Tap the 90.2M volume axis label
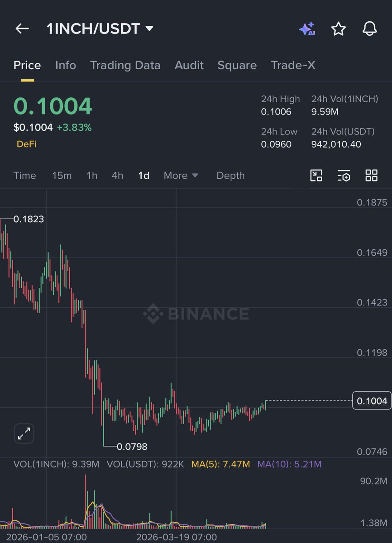The width and height of the screenshot is (392, 543). point(373,481)
